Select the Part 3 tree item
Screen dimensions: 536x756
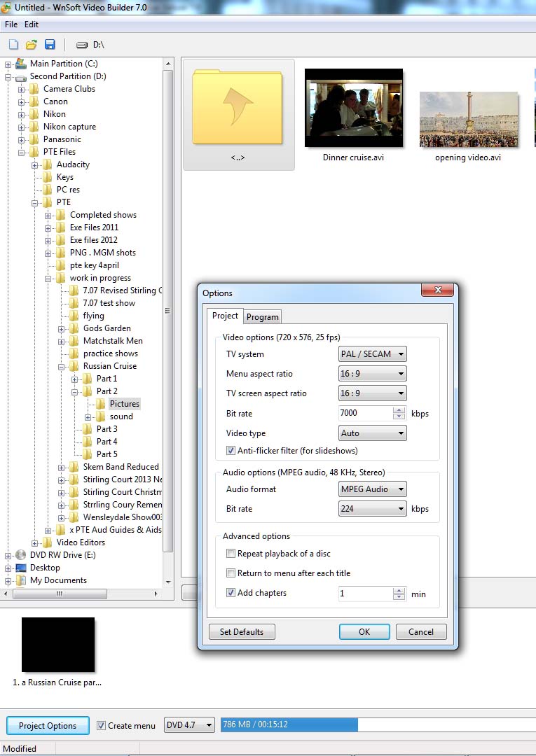pyautogui.click(x=106, y=429)
